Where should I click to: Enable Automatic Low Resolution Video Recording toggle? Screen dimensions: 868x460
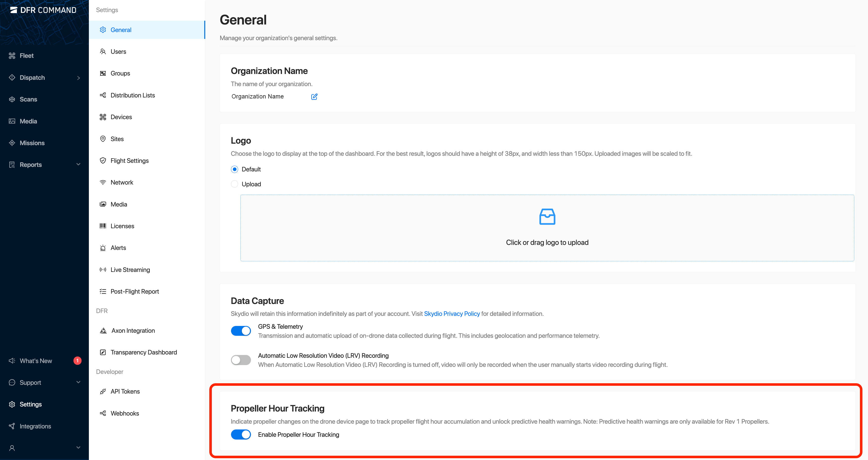[x=241, y=360]
